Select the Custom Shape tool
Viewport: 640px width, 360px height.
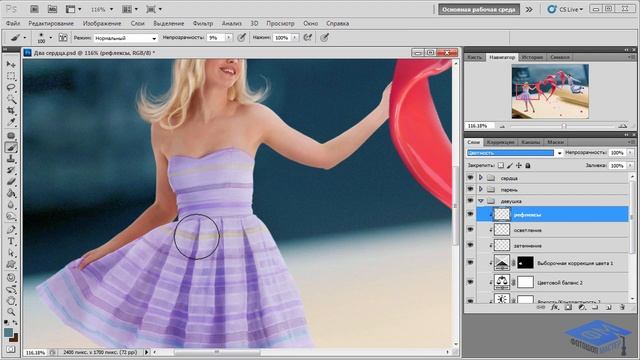point(11,264)
